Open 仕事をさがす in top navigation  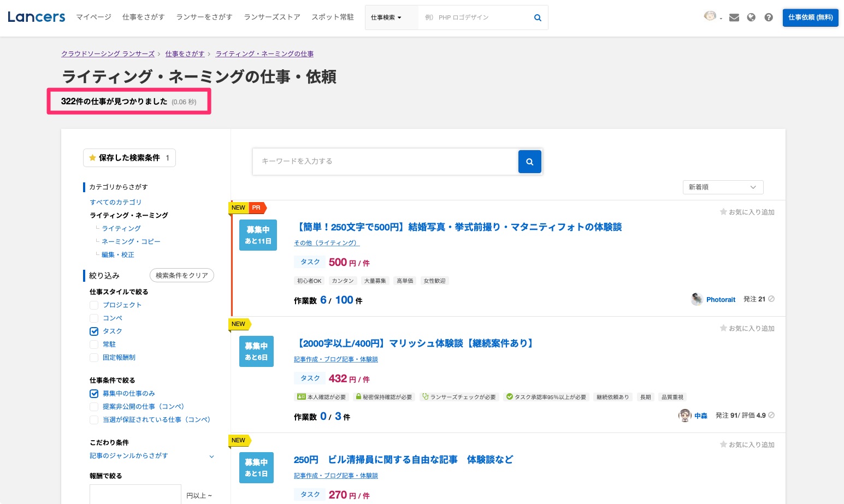[144, 17]
